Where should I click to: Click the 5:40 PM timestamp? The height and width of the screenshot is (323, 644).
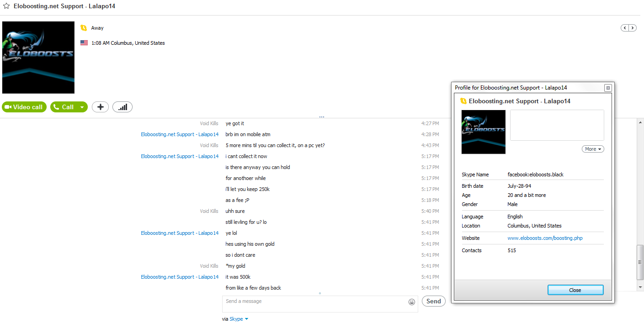tap(430, 211)
